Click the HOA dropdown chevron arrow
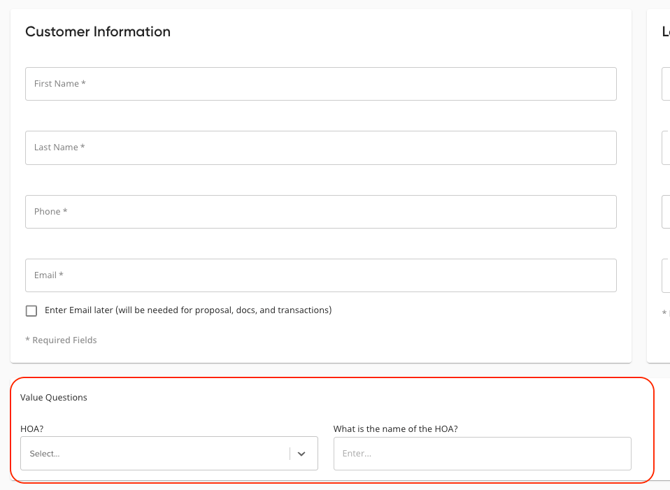The image size is (670, 490). (301, 454)
